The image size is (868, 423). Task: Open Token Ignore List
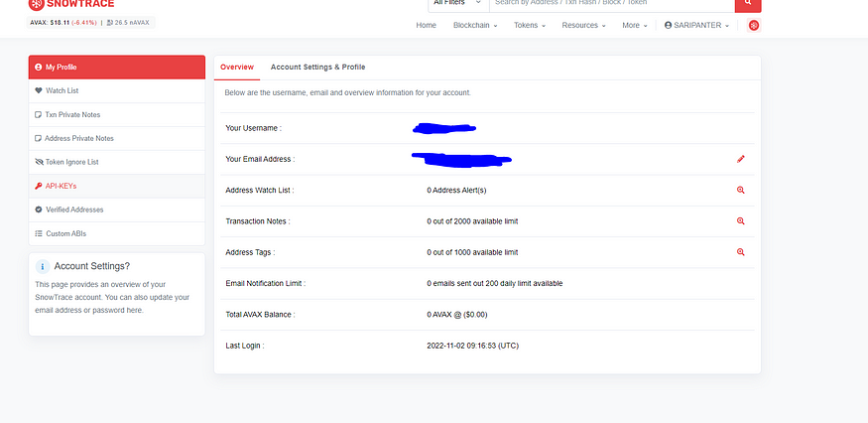pyautogui.click(x=117, y=163)
